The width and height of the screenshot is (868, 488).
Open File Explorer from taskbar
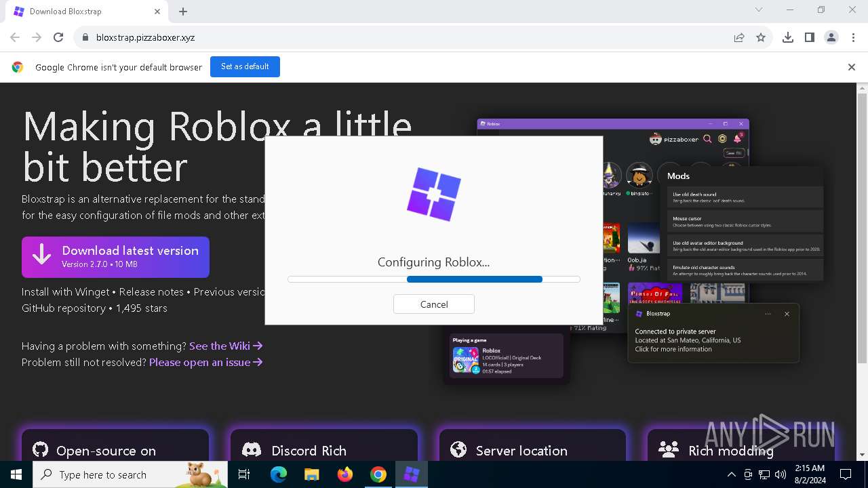point(311,474)
